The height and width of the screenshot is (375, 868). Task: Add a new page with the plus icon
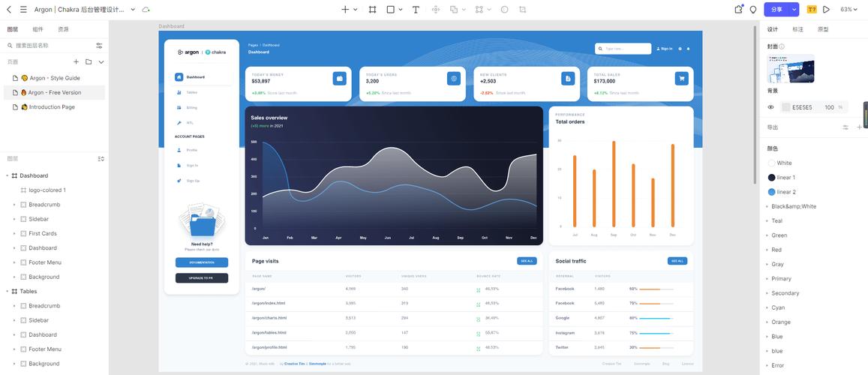76,61
